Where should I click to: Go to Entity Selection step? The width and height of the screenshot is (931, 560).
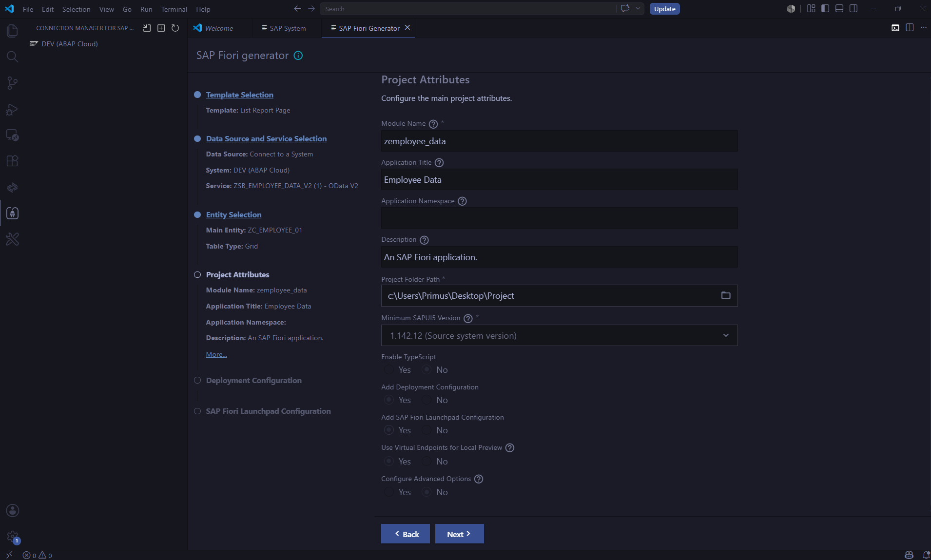[x=233, y=215]
